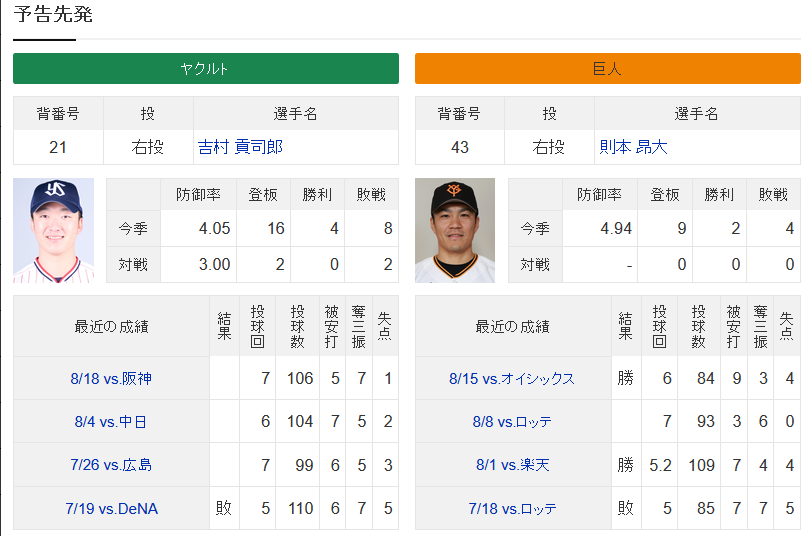Click the Yakult 背番号 column header
Screen dimensions: 808x536
(x=58, y=113)
